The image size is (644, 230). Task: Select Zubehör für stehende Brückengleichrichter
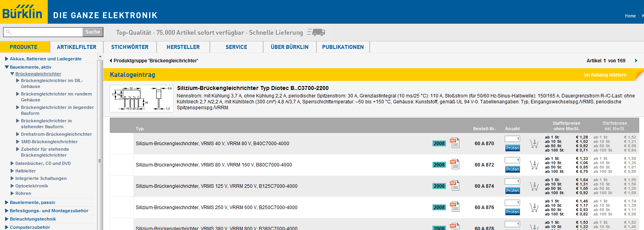[45, 152]
